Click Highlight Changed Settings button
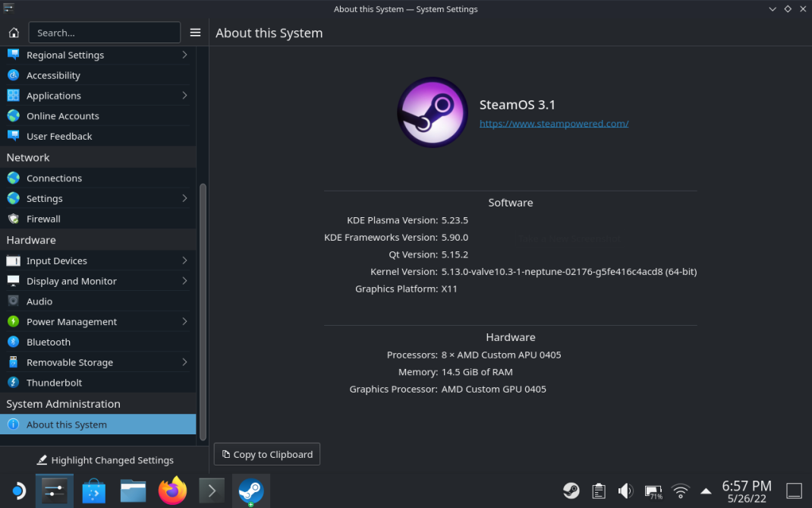The image size is (812, 508). pos(105,460)
